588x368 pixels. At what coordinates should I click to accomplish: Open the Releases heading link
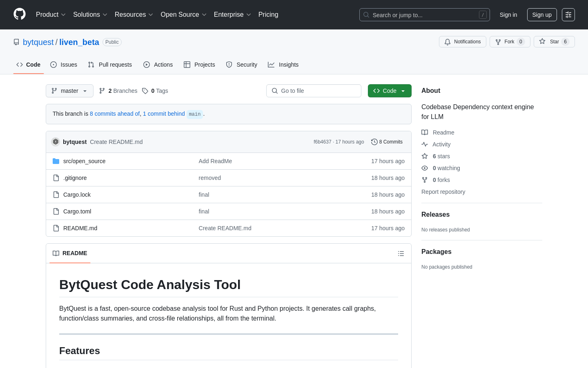click(435, 214)
